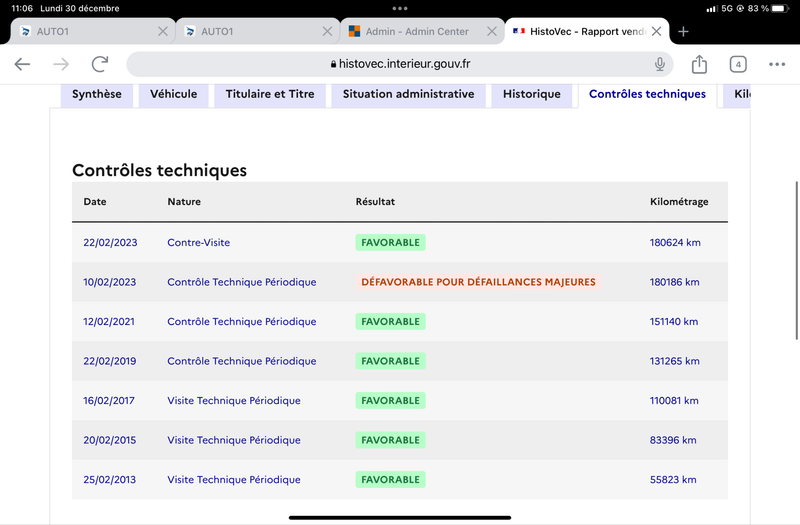
Task: Click the date 20/02/2015
Action: coord(110,440)
